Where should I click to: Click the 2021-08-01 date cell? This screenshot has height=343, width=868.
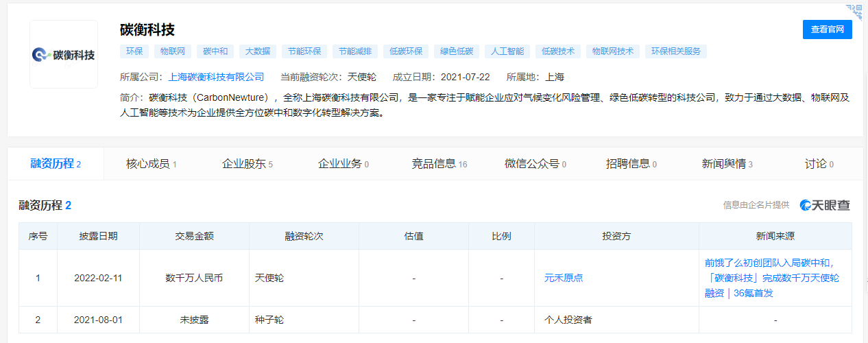tap(98, 320)
